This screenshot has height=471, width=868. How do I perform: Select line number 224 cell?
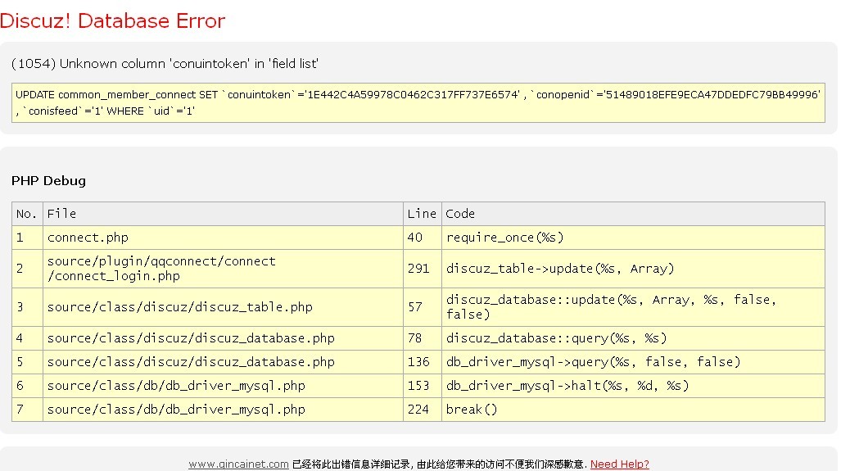[x=423, y=410]
